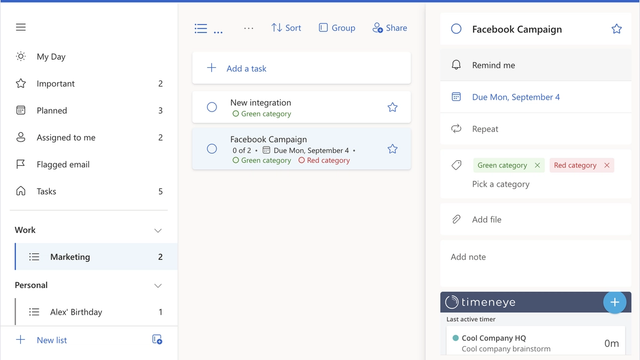The image size is (640, 360).
Task: Mark Facebook Campaign complete in detail pane
Action: pos(456,29)
